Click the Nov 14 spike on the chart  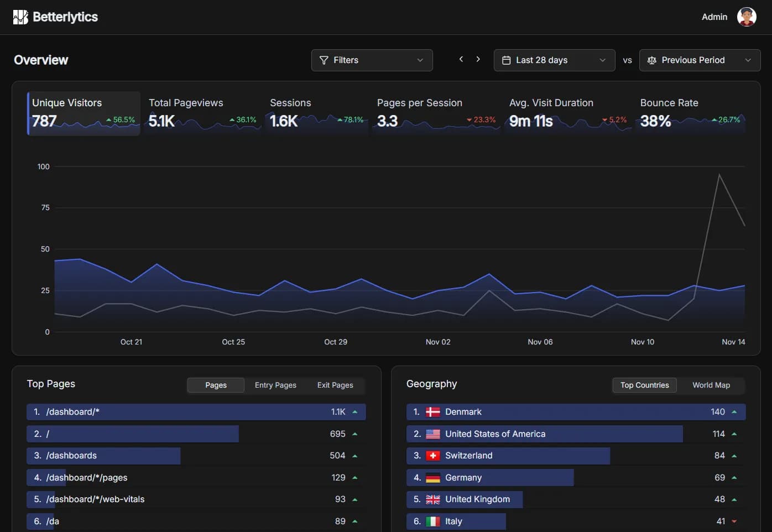(x=720, y=176)
